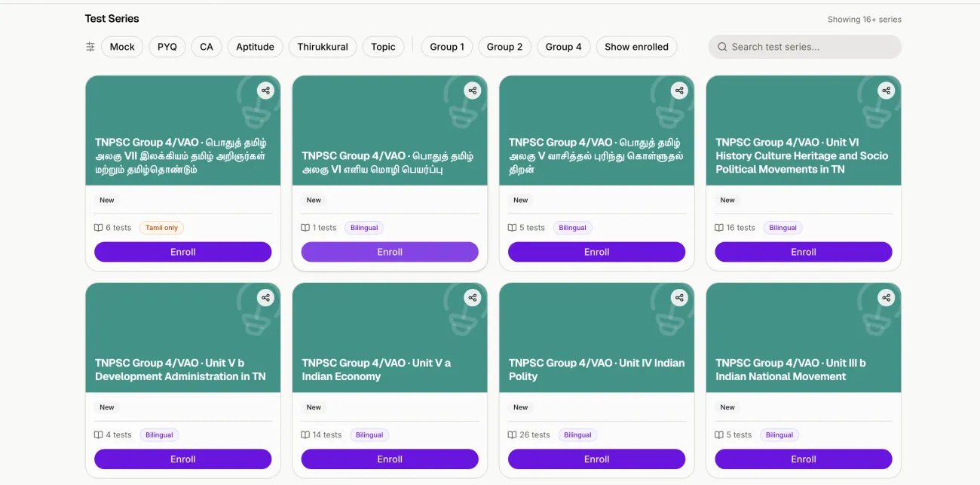Toggle the PYQ filter chip
The width and height of the screenshot is (980, 485).
[167, 47]
